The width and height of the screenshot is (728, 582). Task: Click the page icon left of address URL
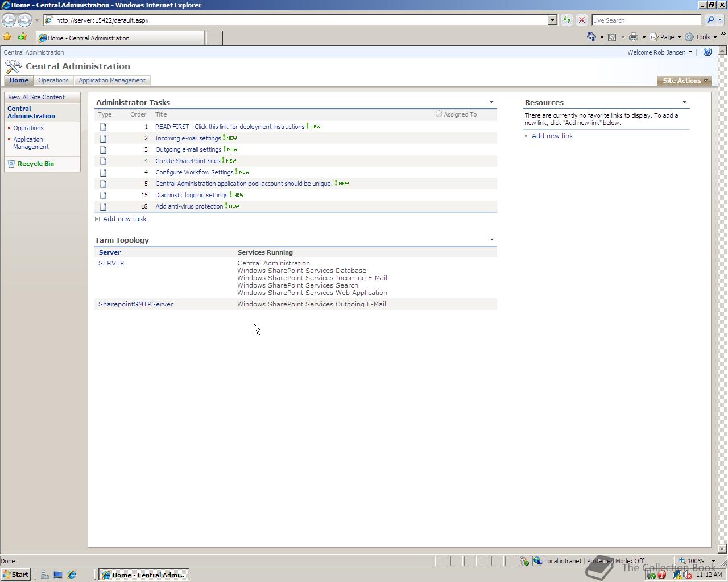(x=49, y=20)
